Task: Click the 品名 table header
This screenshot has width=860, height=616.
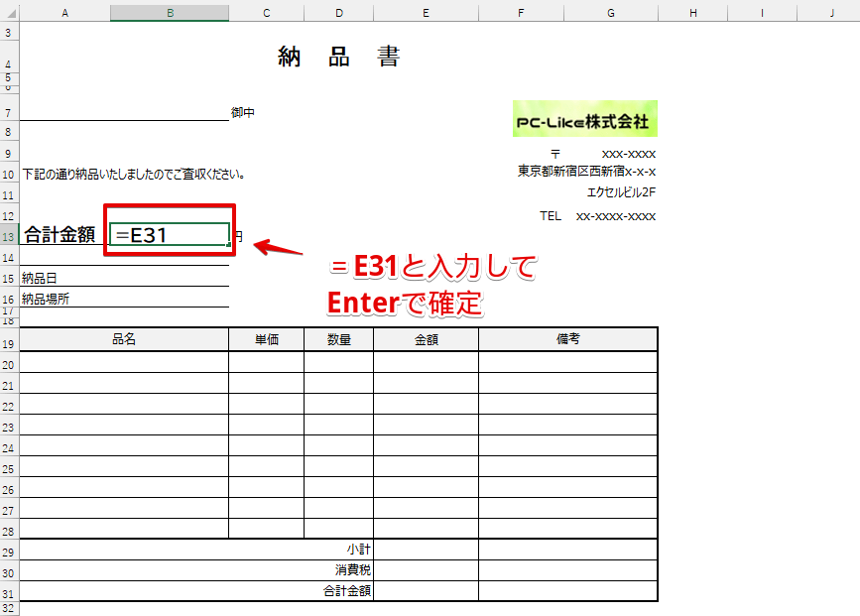Action: 124,339
